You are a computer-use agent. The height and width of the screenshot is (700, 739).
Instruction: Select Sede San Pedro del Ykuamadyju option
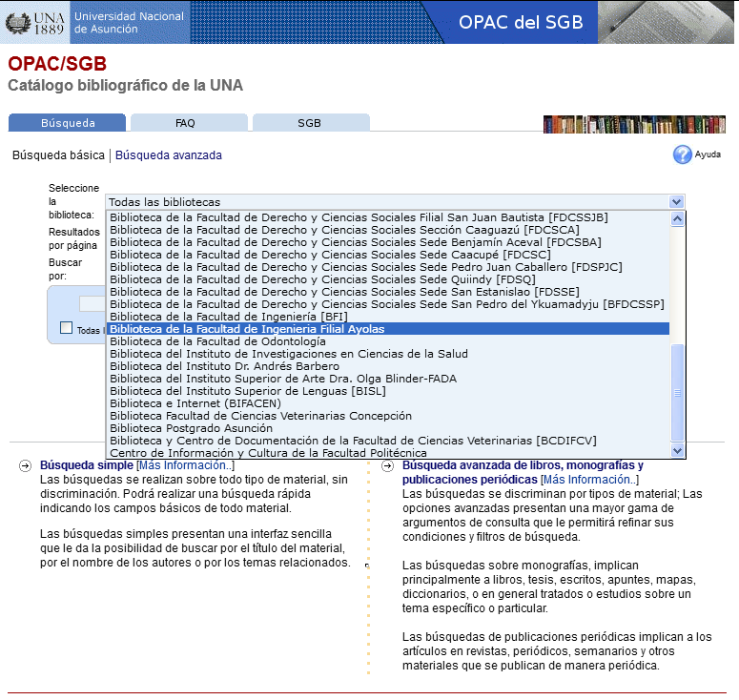[x=387, y=304]
